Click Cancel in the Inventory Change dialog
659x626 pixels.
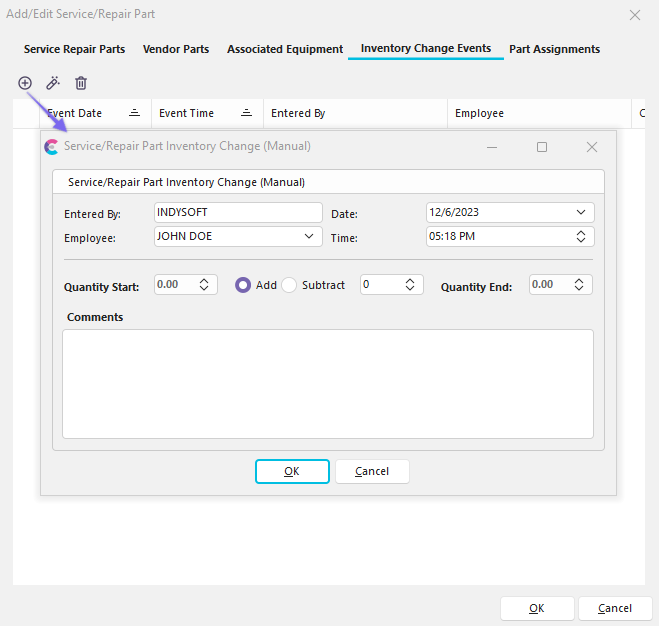(372, 471)
